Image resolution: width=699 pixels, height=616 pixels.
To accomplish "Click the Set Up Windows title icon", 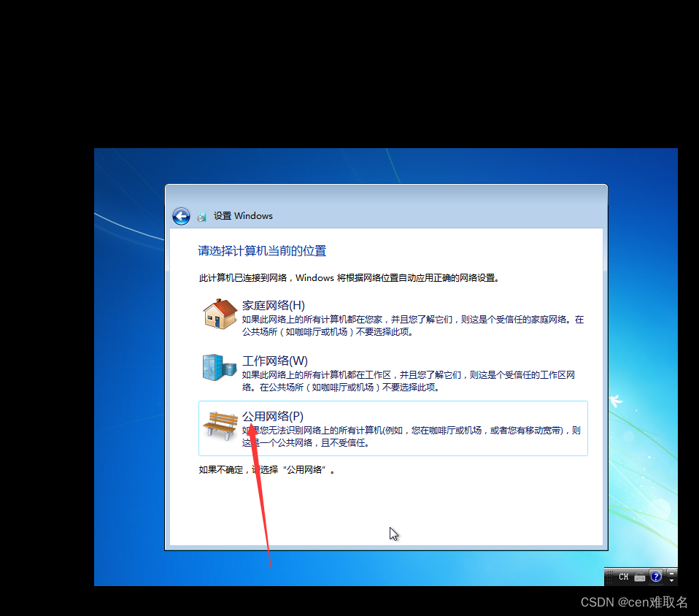I will click(x=202, y=216).
